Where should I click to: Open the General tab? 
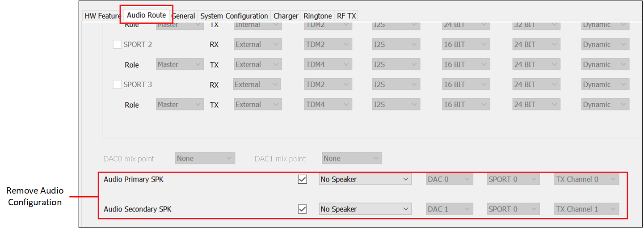[x=184, y=16]
